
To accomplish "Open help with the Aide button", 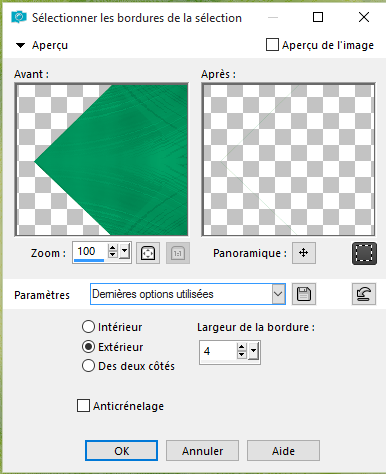I will tap(283, 451).
